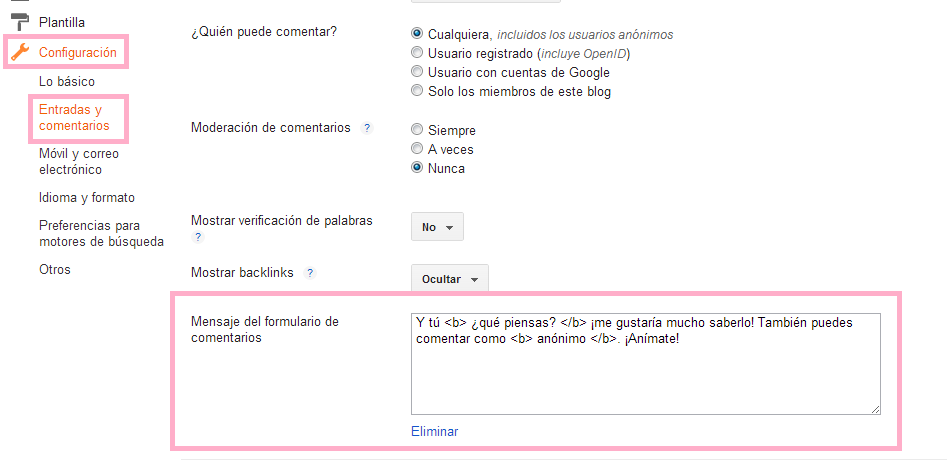Viewport: 947px width, 462px height.
Task: Click the Plantilla paint roller icon
Action: coord(19,21)
